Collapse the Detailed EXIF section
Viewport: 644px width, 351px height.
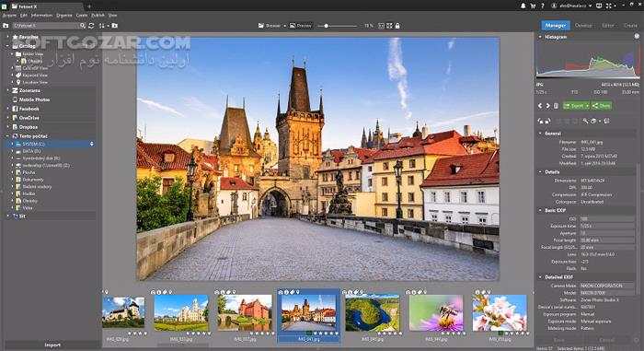point(540,277)
